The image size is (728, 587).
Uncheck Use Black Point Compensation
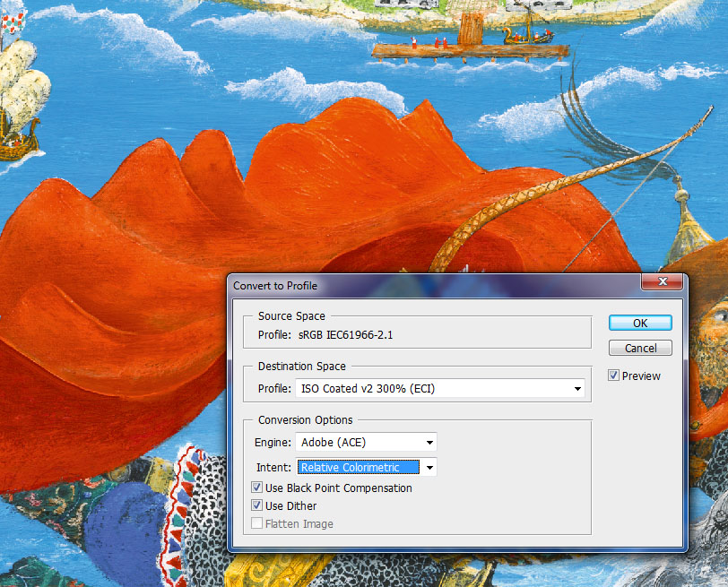(x=256, y=488)
